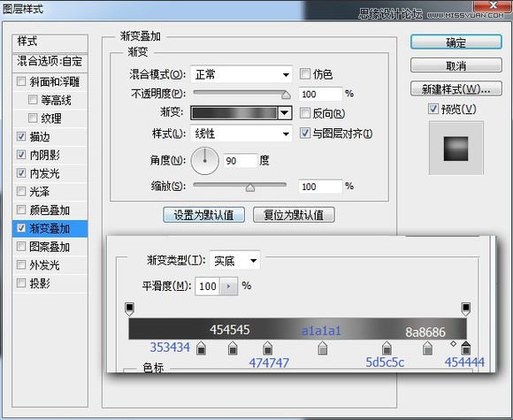Screen dimensions: 513x420
Task: Click the 缩放 percentage field
Action: 320,187
